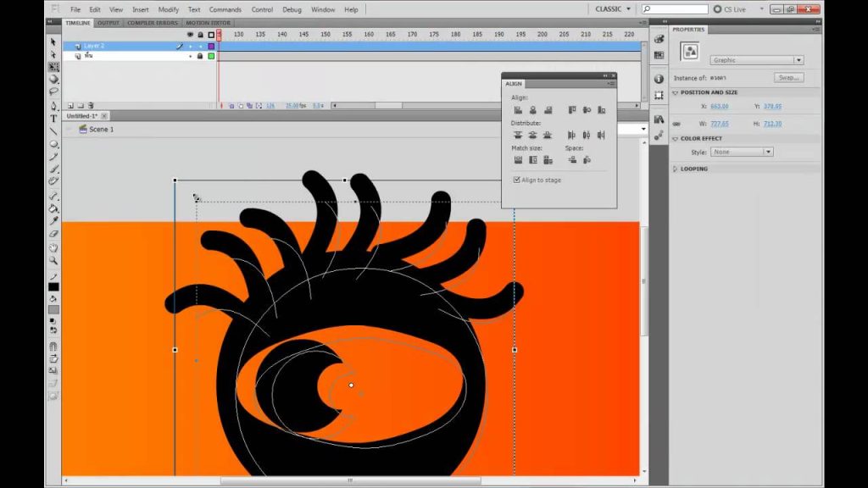Click Distribute top edge icon
Image resolution: width=868 pixels, height=488 pixels.
click(518, 135)
